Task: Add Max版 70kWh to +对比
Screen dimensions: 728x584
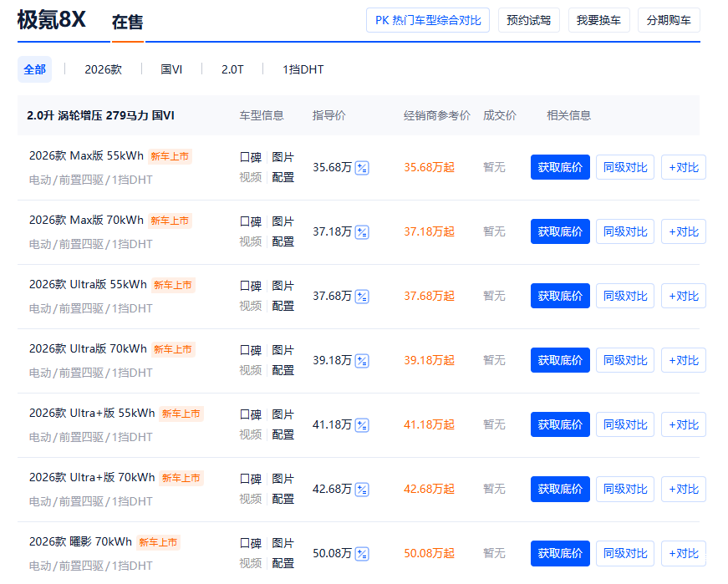Action: (684, 231)
